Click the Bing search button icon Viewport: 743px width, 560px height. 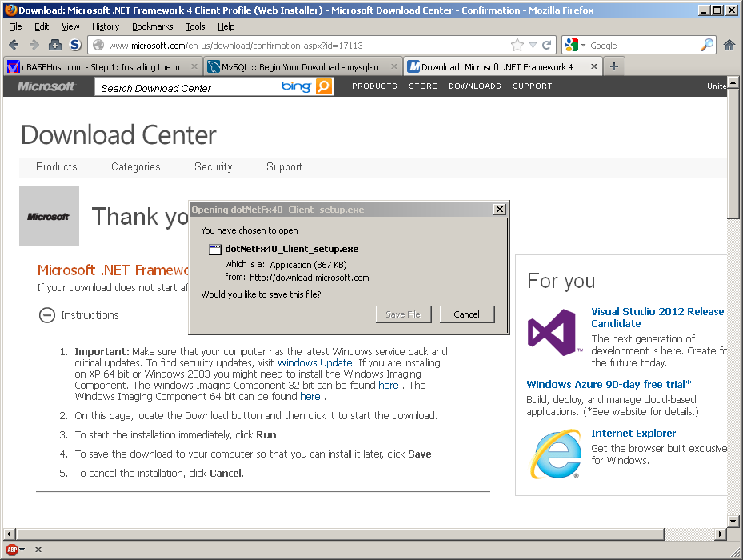[x=324, y=86]
